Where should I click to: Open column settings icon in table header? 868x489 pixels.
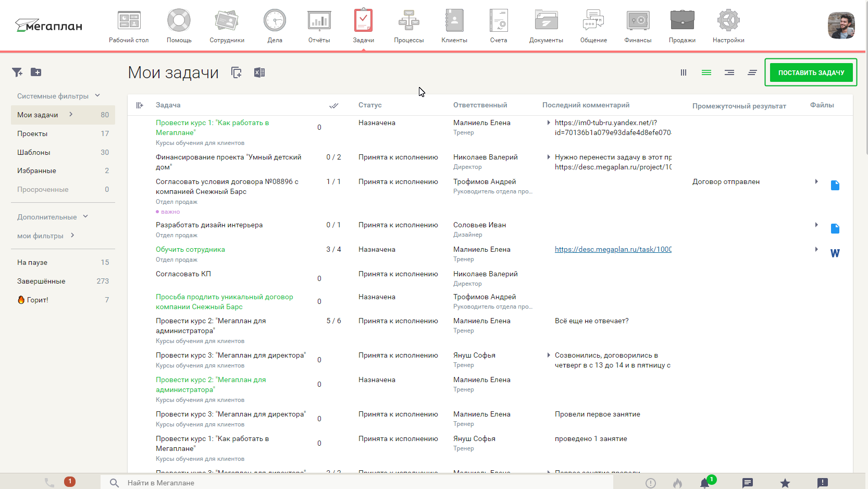tap(140, 105)
